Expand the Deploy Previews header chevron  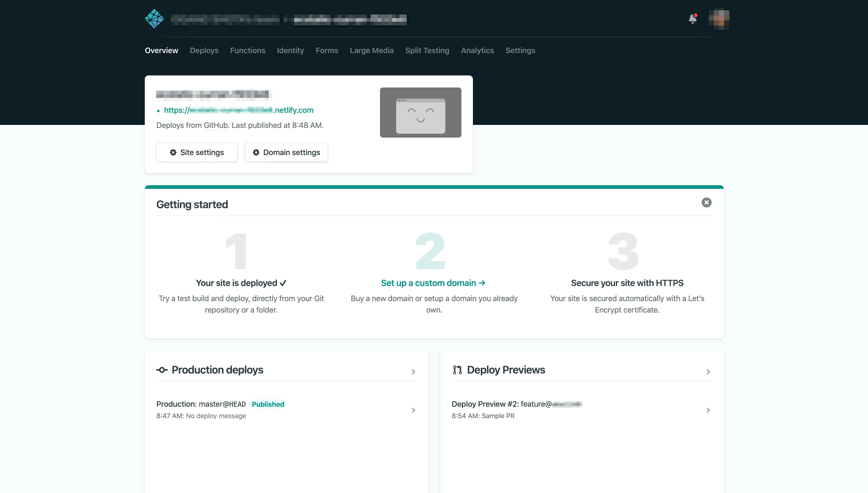tap(708, 371)
